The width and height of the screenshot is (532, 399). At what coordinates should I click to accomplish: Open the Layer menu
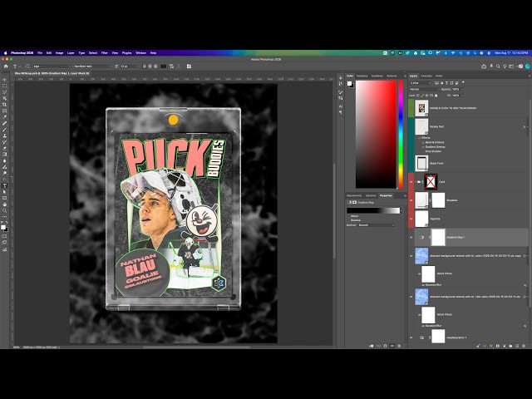tap(71, 53)
